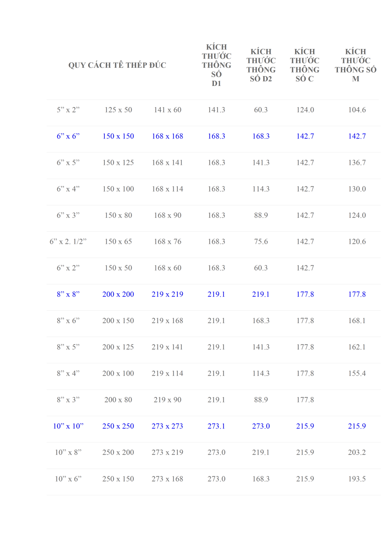Select the KÍCH THƯỚC THÔNG SỐ D2 header
392x554 pixels.
[261, 65]
